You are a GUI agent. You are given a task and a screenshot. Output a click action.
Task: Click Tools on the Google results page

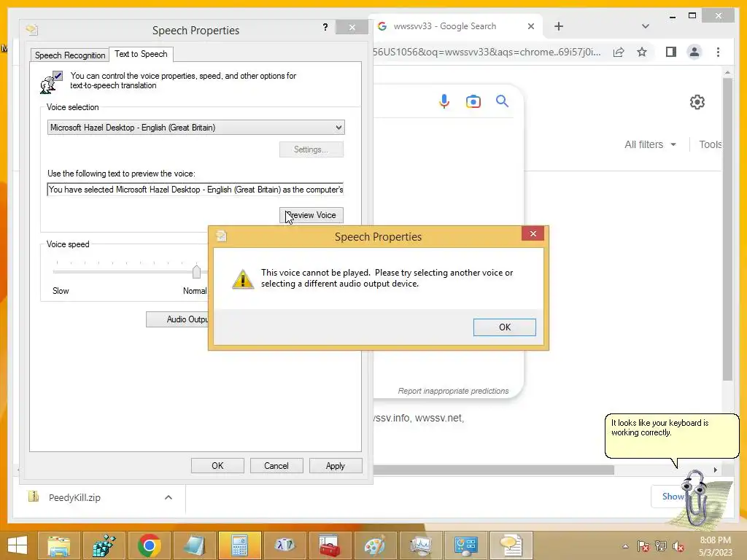click(711, 144)
